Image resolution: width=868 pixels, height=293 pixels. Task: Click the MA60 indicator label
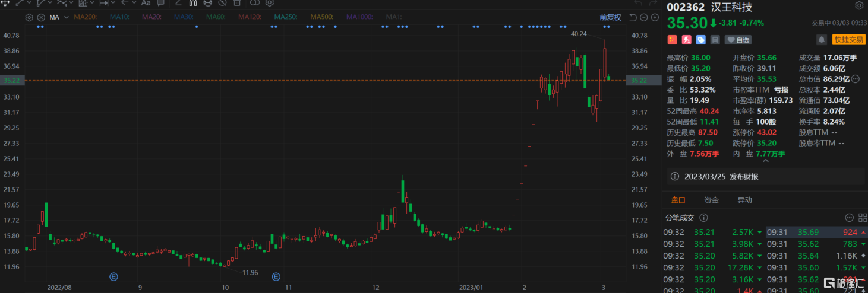click(x=216, y=17)
